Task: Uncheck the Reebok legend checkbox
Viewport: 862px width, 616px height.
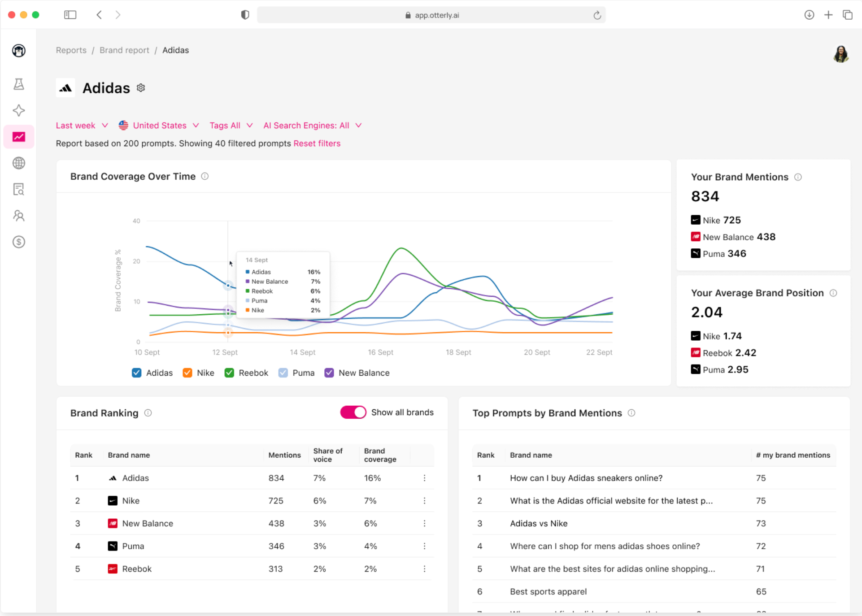Action: pyautogui.click(x=229, y=373)
